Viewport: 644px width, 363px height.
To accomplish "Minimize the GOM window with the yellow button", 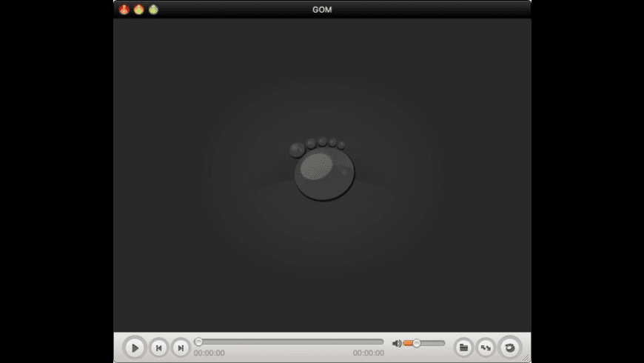I will coord(139,10).
